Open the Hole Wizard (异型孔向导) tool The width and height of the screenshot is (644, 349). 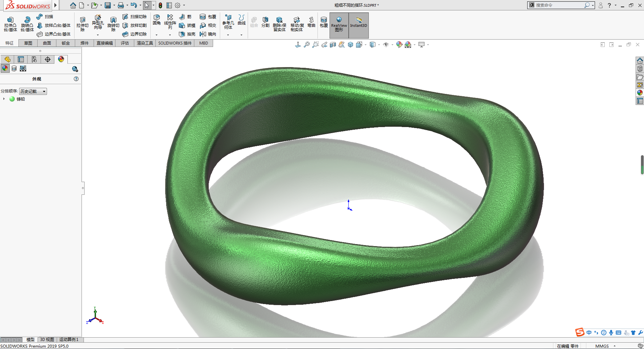tap(98, 22)
